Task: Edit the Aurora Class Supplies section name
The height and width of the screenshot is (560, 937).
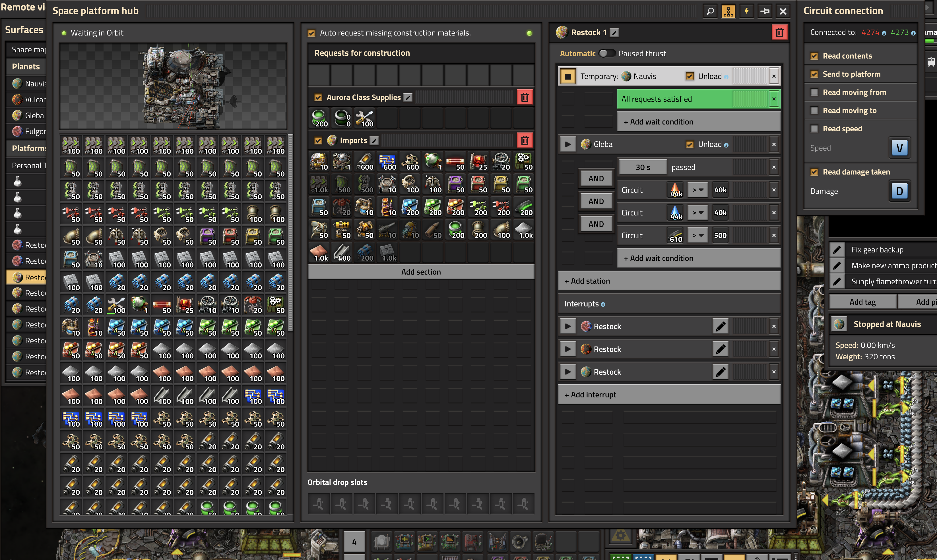Action: 408,97
